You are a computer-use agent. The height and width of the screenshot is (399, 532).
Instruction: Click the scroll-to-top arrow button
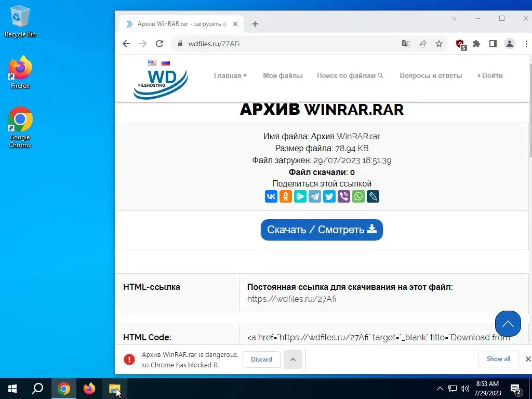pos(508,324)
